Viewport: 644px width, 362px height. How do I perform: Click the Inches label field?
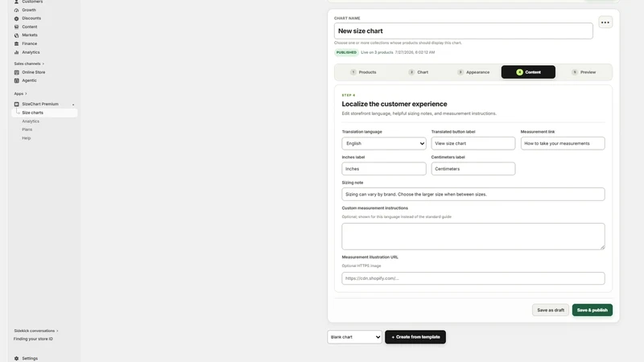point(384,169)
